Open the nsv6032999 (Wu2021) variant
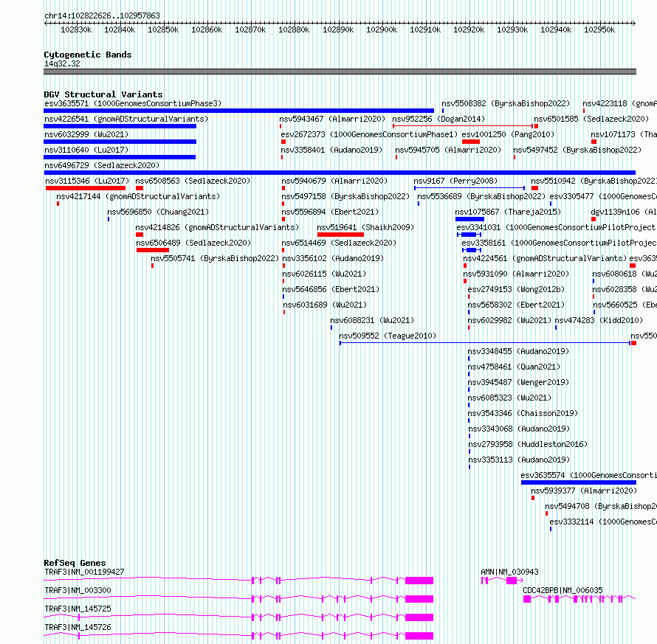The width and height of the screenshot is (657, 644). click(x=86, y=134)
